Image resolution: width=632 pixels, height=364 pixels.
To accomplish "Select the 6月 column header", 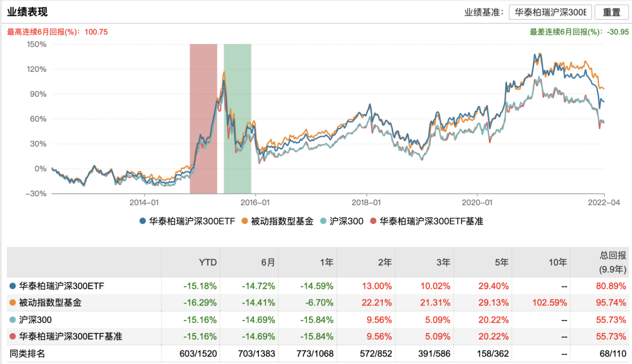I will point(268,262).
